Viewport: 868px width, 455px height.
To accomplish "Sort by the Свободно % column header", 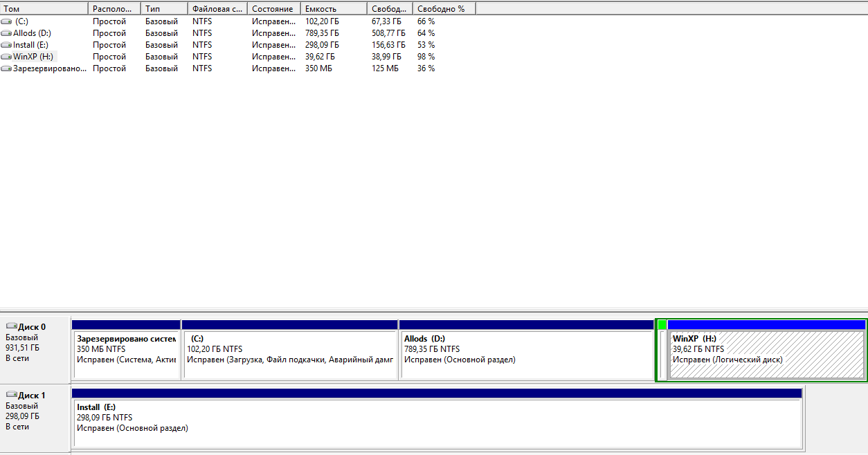I will click(443, 9).
